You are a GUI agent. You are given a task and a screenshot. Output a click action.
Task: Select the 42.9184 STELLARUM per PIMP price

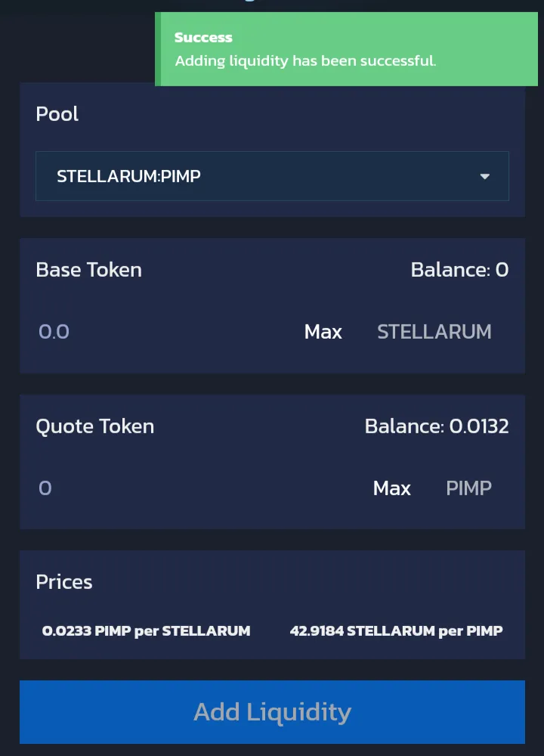point(396,631)
